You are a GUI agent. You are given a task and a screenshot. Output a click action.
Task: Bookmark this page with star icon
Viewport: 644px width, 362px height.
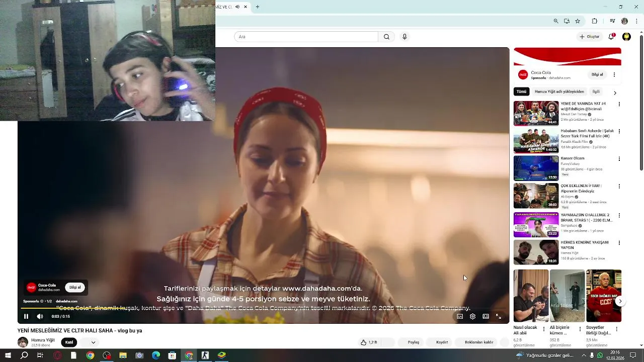coord(578,21)
